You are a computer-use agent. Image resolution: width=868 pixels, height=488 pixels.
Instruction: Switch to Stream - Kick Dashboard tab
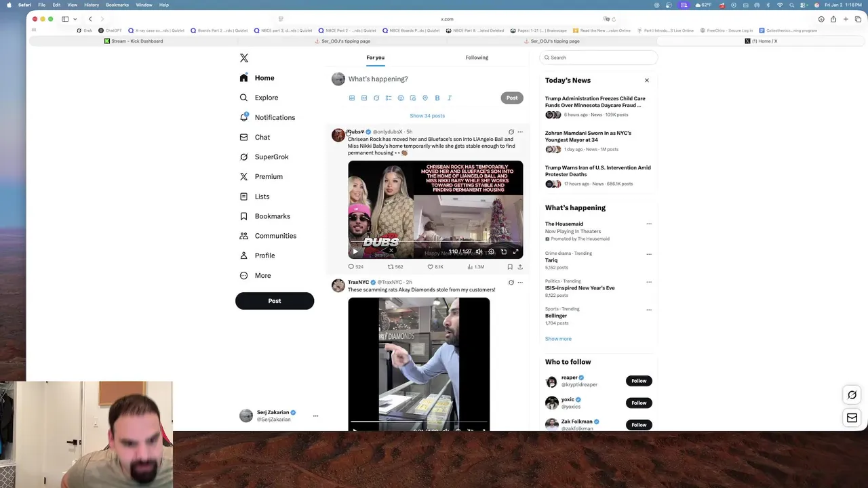pyautogui.click(x=134, y=41)
